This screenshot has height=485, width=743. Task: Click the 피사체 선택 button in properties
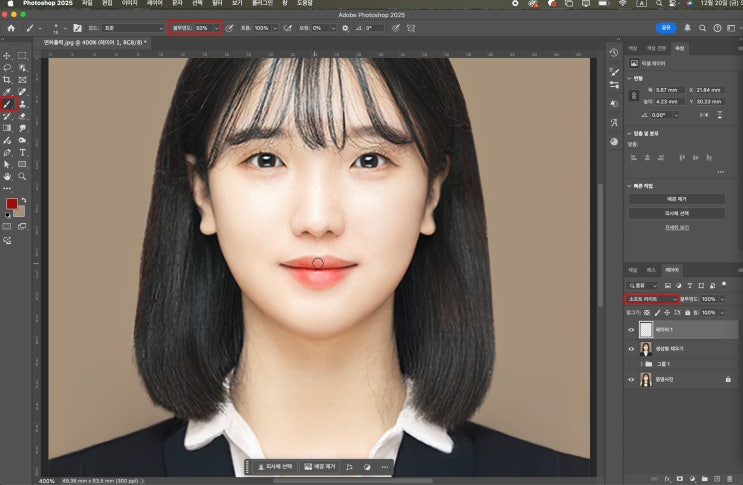(x=677, y=213)
